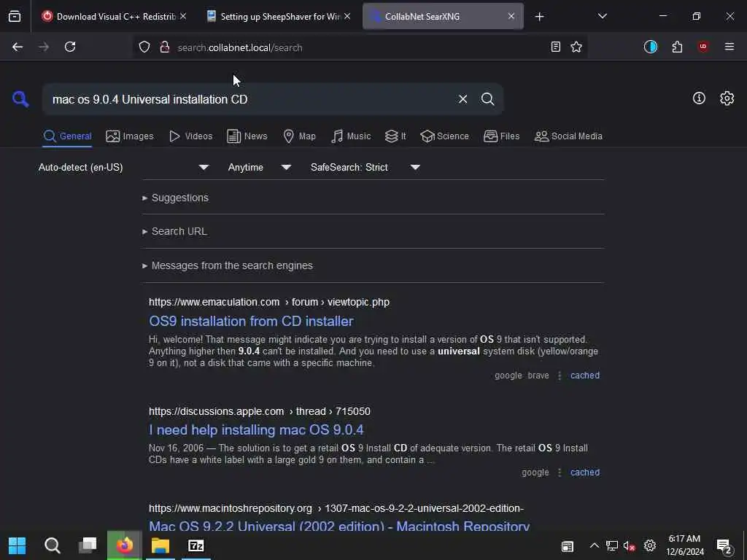Screen dimensions: 747x560
Task: Switch to Download Visual C++ Redistributable tab
Action: click(x=115, y=17)
